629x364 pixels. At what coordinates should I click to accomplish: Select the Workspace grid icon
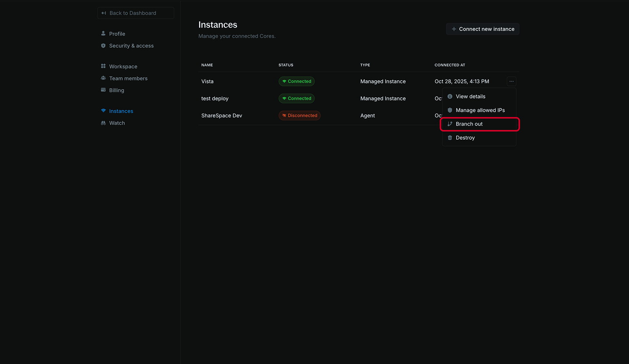(x=103, y=66)
